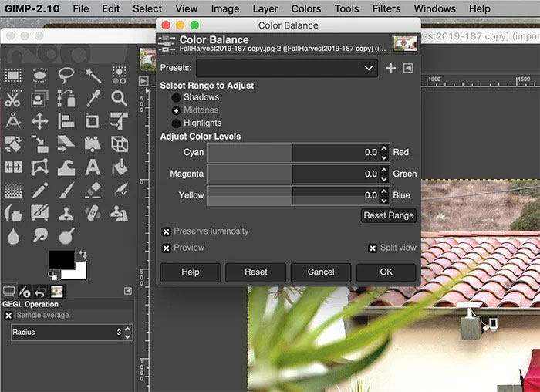This screenshot has width=540, height=392.
Task: Save current settings with the plus icon
Action: pyautogui.click(x=390, y=68)
